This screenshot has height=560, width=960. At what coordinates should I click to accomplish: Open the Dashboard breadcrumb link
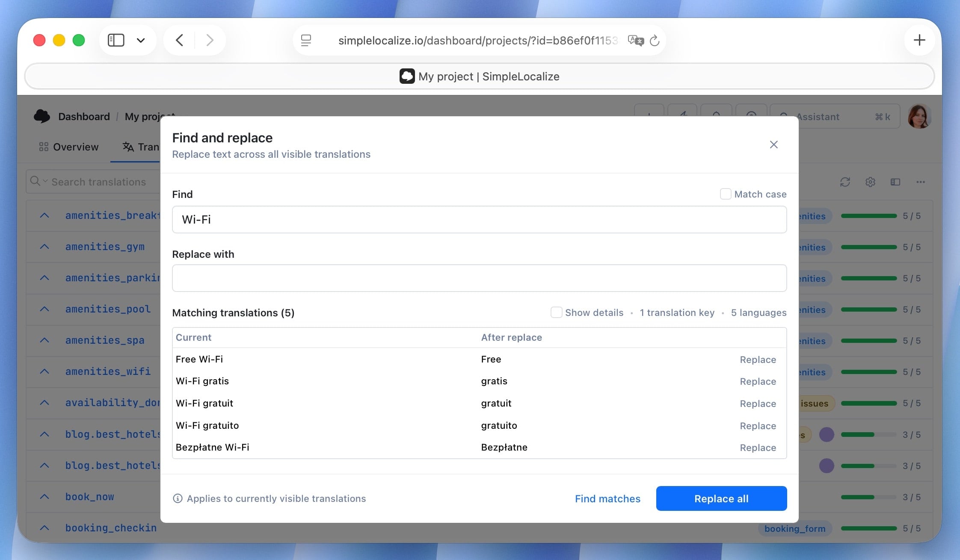point(84,116)
